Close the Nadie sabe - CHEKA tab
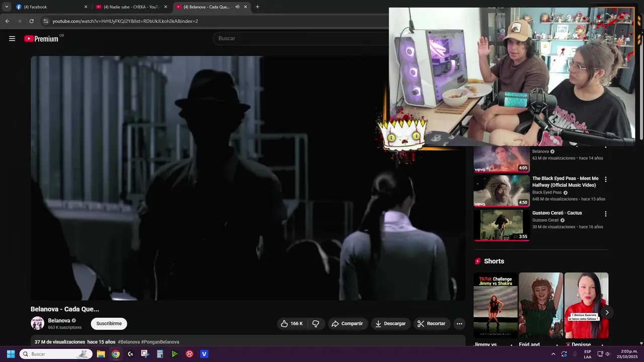 click(166, 7)
